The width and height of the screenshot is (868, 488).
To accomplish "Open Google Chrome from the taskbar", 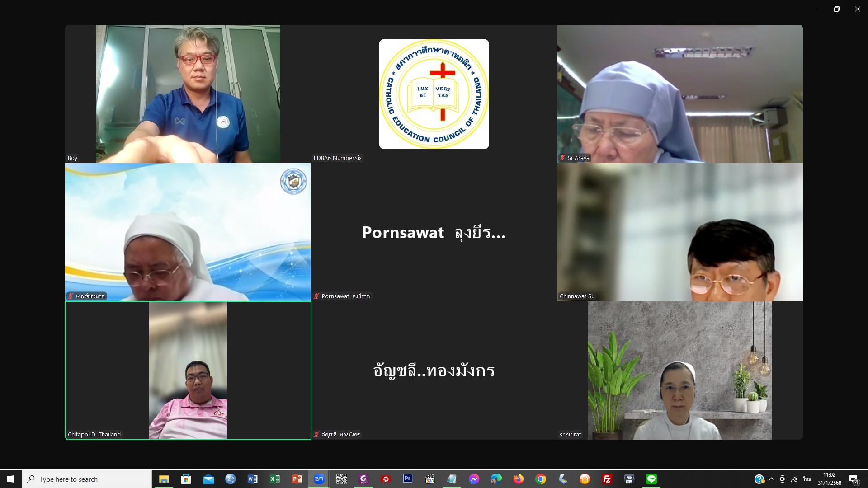I will point(540,479).
